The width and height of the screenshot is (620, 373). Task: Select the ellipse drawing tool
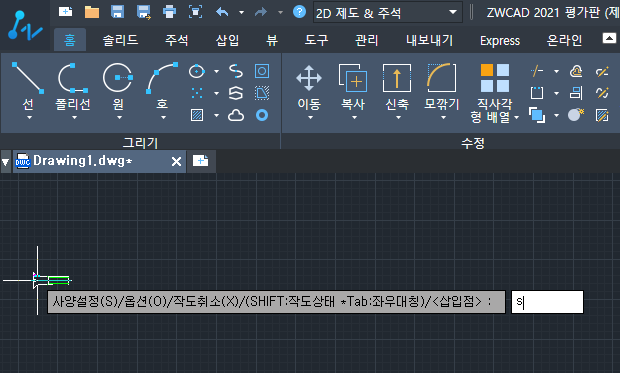pos(197,72)
